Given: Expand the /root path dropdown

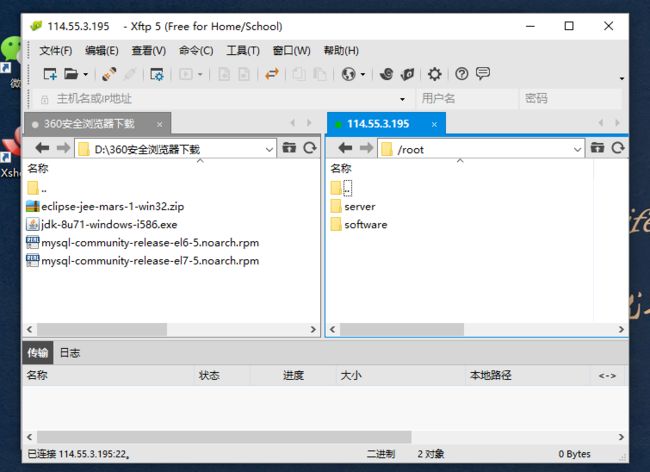Looking at the screenshot, I should click(577, 149).
